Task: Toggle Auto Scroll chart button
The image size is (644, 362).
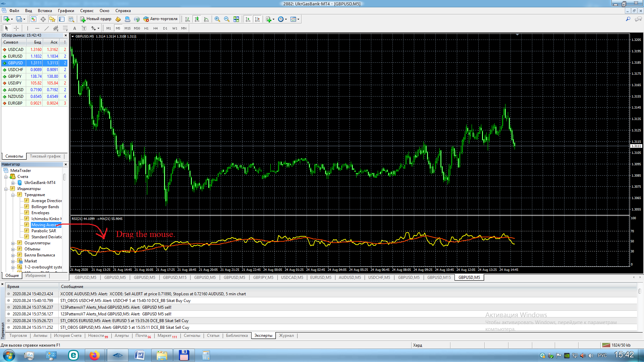Action: pos(248,19)
